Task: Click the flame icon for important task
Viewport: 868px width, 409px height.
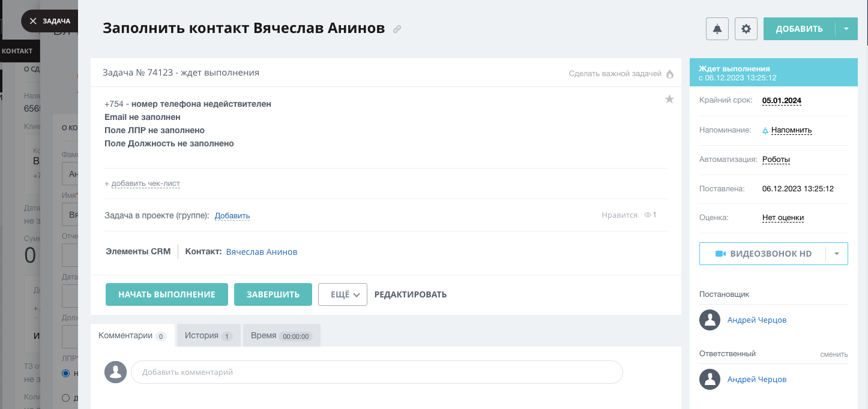Action: point(670,74)
